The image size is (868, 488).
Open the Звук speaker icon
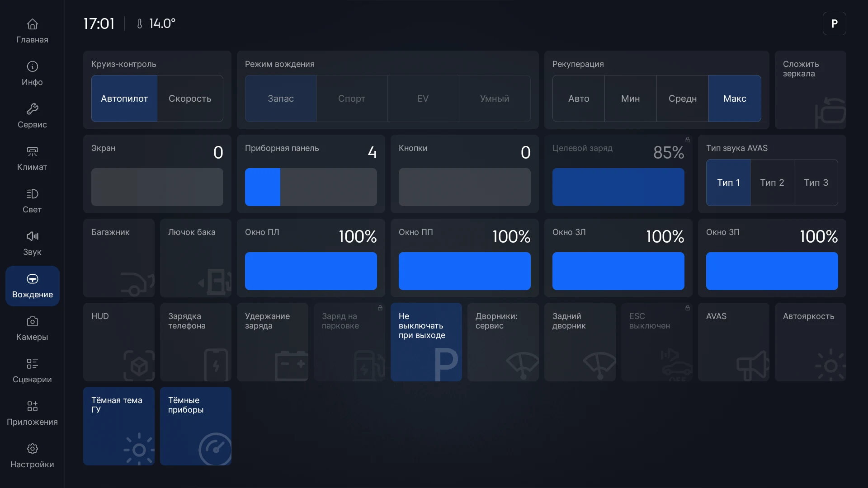[x=32, y=236]
